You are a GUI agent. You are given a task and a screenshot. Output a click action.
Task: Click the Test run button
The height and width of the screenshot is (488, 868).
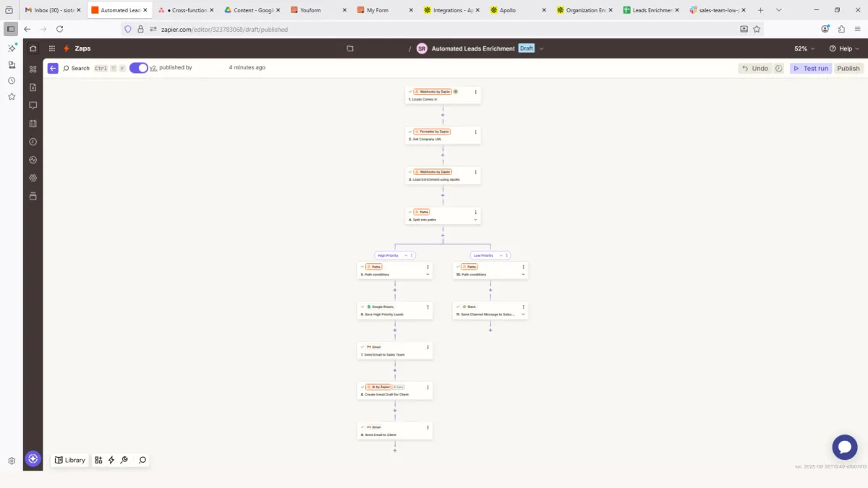[x=810, y=68]
